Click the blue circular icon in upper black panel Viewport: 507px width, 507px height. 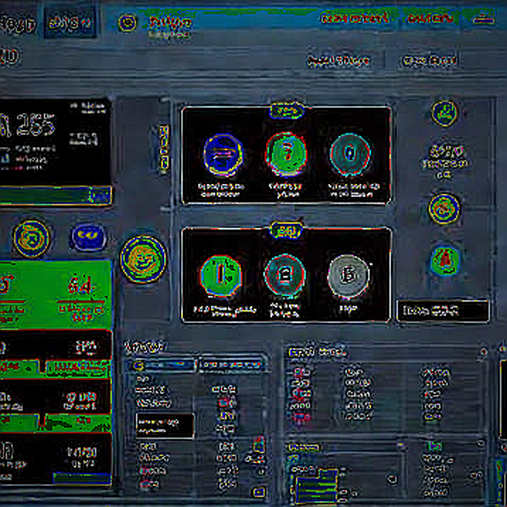(223, 155)
